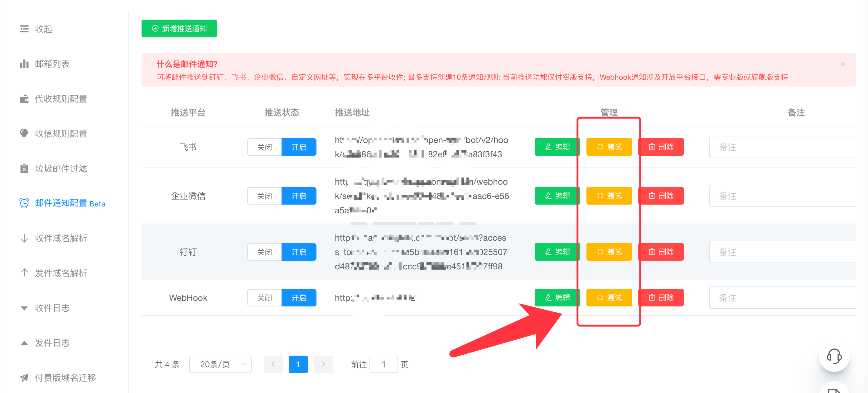Set 企业微信 push status to 开启
Image resolution: width=868 pixels, height=393 pixels.
coord(299,196)
